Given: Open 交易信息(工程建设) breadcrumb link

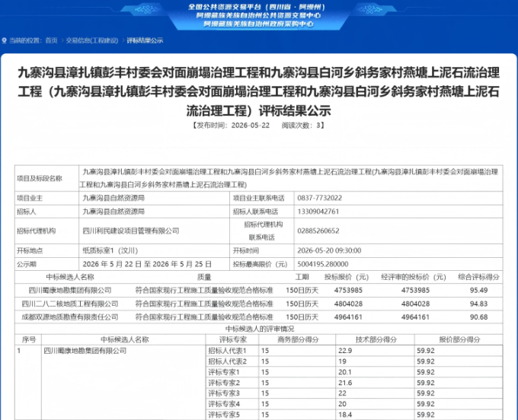Looking at the screenshot, I should pos(92,40).
